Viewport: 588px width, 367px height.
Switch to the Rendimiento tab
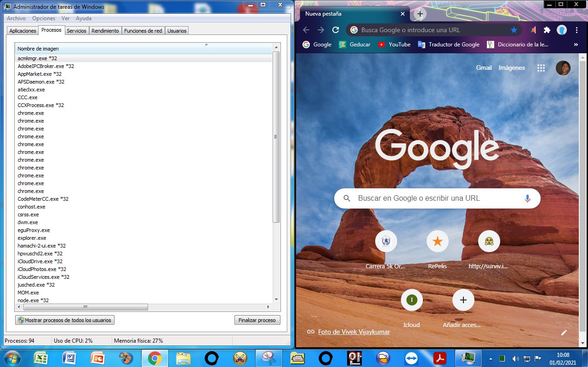click(x=105, y=31)
